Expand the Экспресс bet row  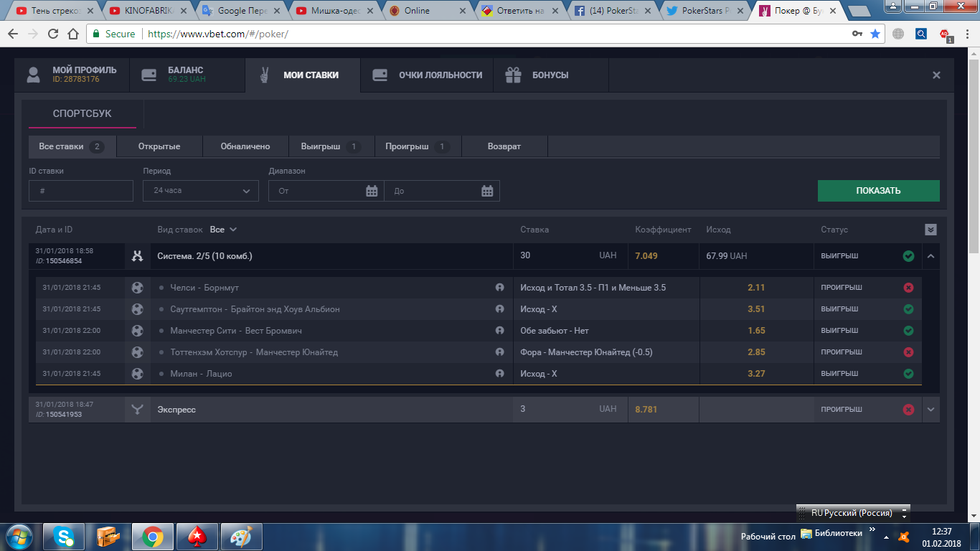pos(930,410)
